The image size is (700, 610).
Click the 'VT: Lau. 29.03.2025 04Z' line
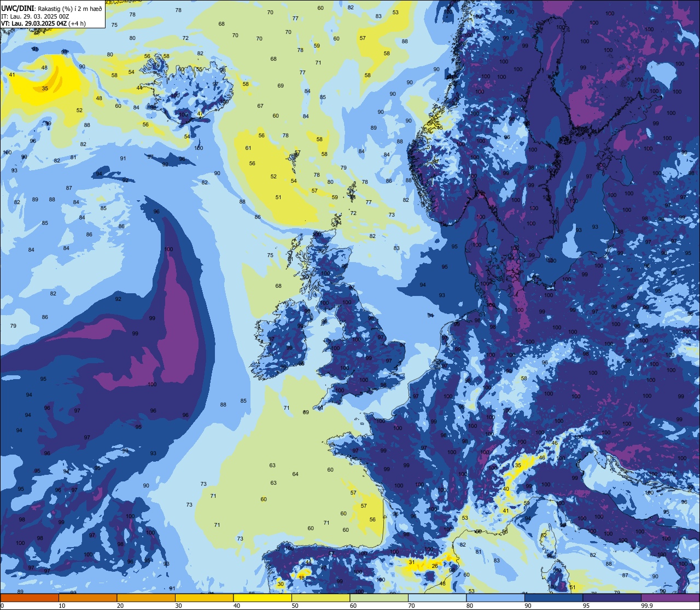tap(34, 24)
